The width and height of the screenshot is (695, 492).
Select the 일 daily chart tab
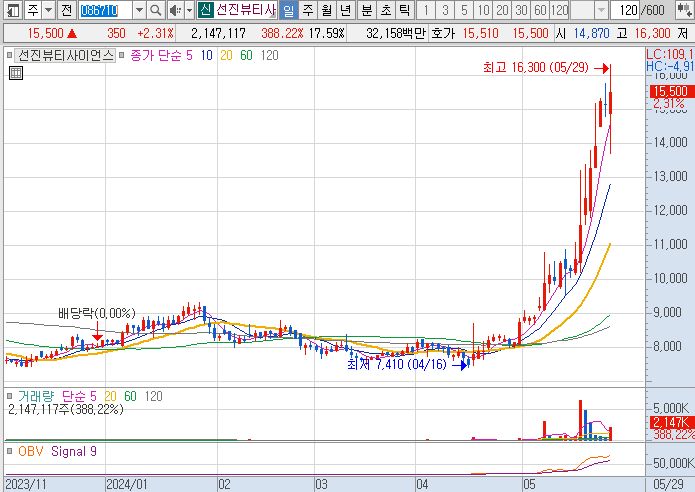(289, 10)
